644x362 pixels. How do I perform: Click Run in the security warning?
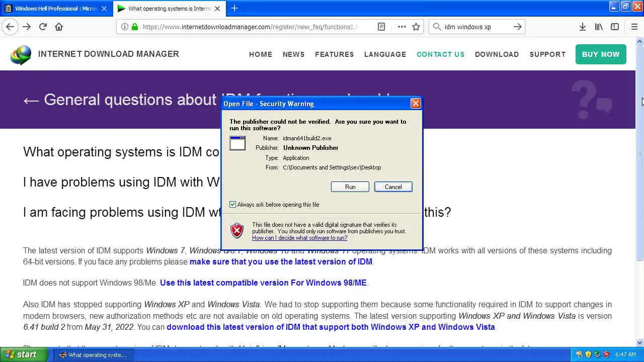pyautogui.click(x=350, y=187)
